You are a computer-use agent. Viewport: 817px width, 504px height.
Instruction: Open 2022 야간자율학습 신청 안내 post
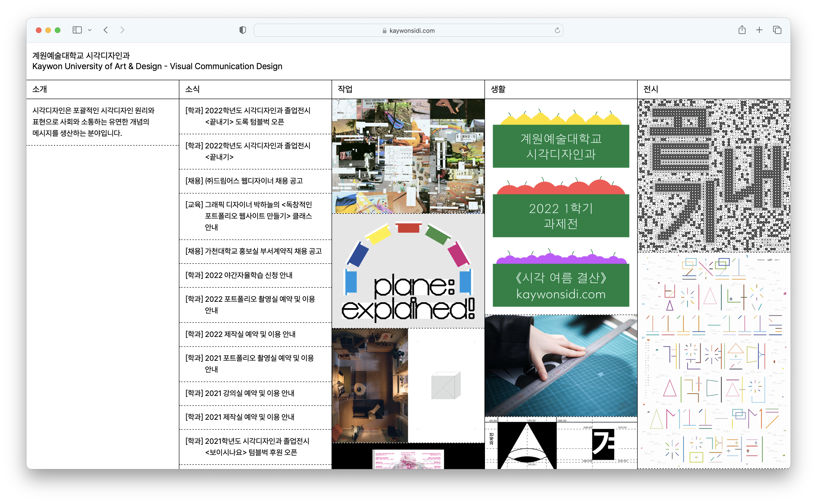pyautogui.click(x=239, y=275)
